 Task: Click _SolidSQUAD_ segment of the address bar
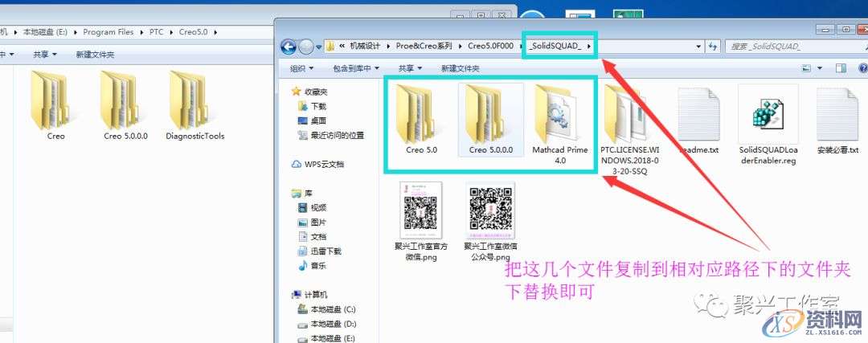555,47
